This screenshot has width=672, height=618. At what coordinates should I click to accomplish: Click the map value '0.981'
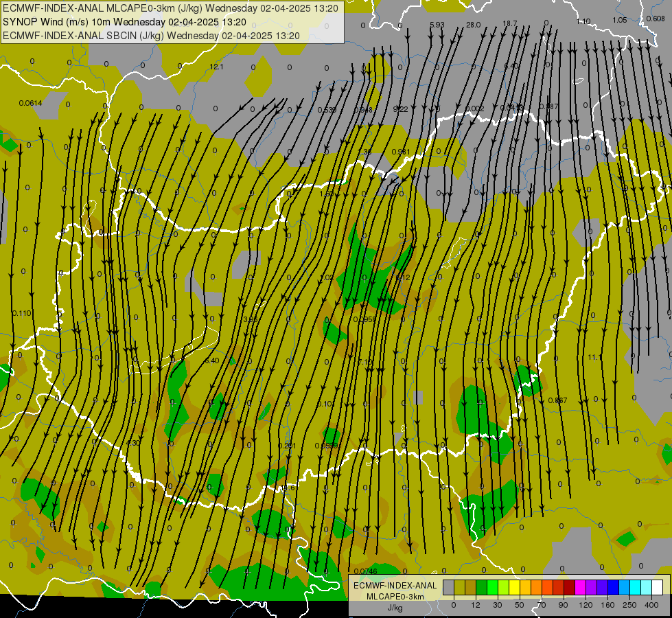tap(401, 152)
